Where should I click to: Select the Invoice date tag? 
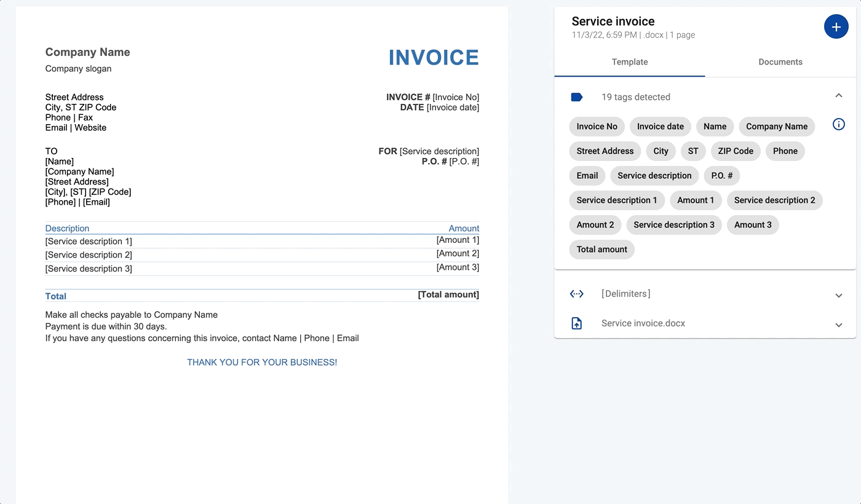click(x=660, y=126)
